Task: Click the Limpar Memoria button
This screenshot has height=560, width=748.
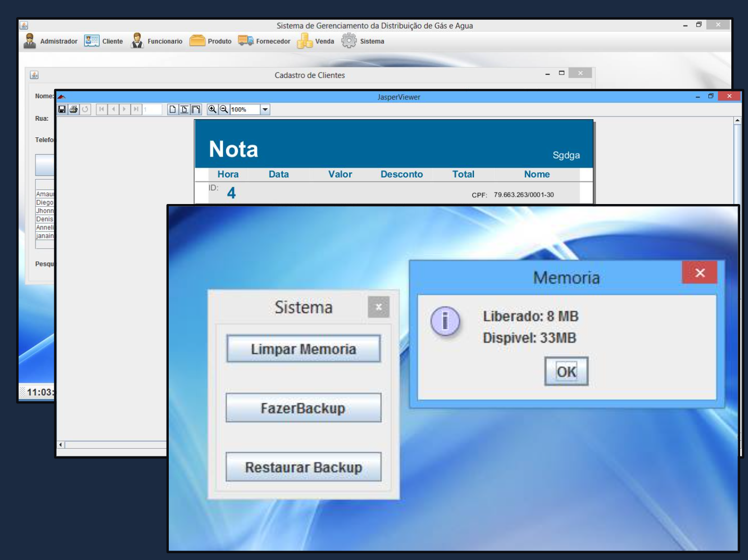Action: 304,349
